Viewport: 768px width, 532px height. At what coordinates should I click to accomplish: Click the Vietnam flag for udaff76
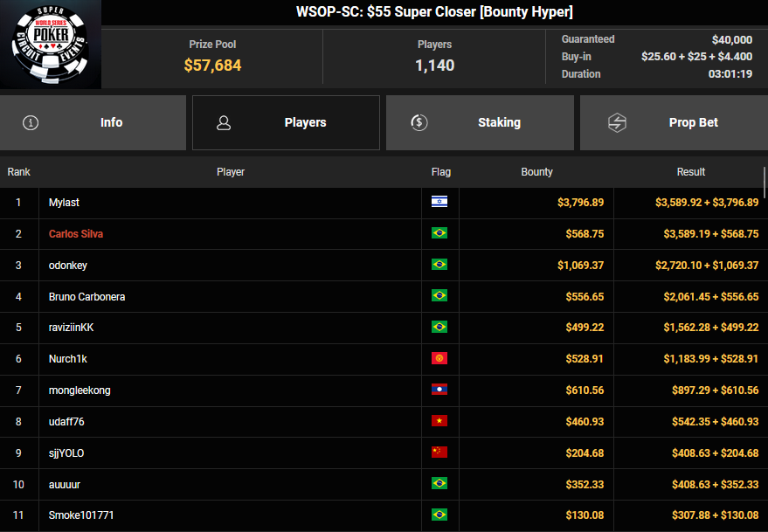click(x=439, y=422)
